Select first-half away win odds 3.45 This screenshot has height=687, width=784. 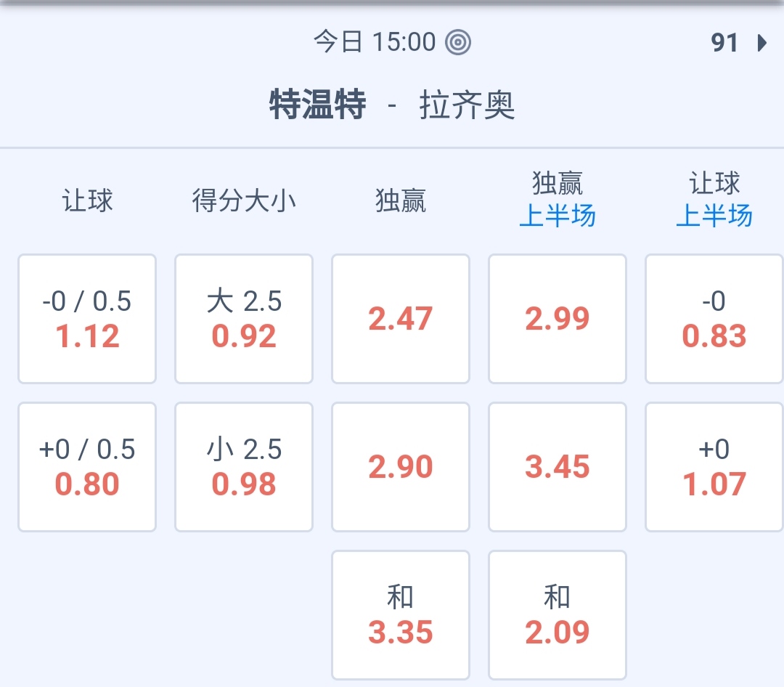pyautogui.click(x=558, y=467)
